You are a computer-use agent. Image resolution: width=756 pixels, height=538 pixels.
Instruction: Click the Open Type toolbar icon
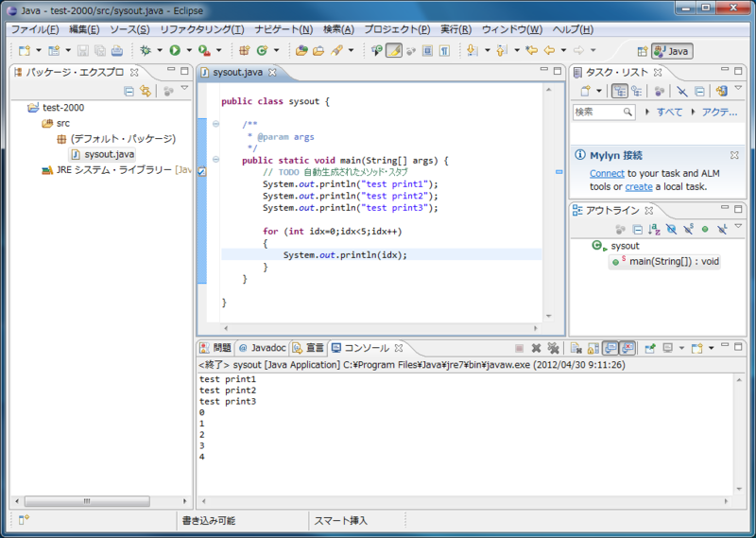(301, 50)
